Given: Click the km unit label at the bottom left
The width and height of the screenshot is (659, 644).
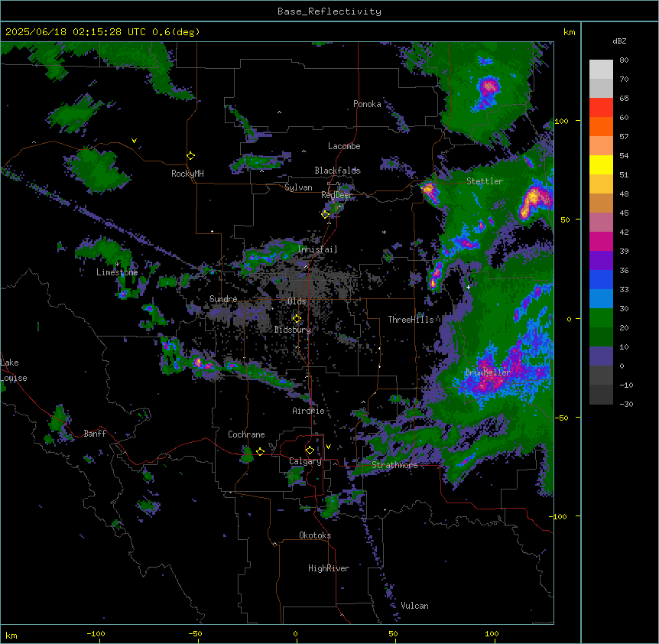Looking at the screenshot, I should 11,635.
